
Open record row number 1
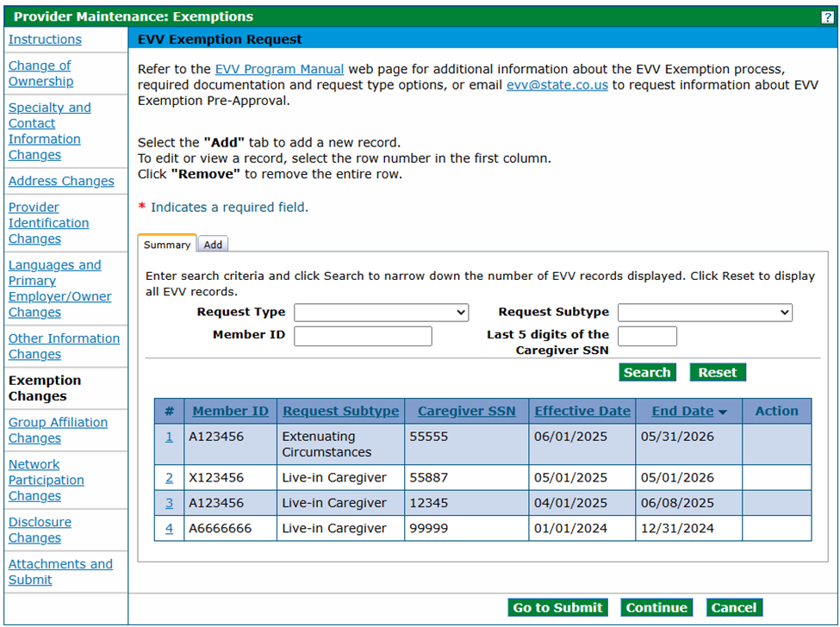[x=169, y=437]
